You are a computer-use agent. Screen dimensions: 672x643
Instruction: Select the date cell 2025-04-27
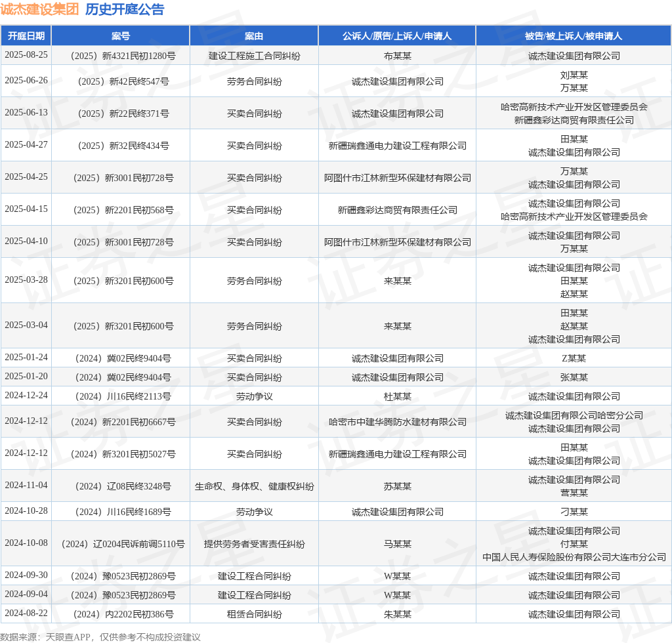pyautogui.click(x=26, y=145)
